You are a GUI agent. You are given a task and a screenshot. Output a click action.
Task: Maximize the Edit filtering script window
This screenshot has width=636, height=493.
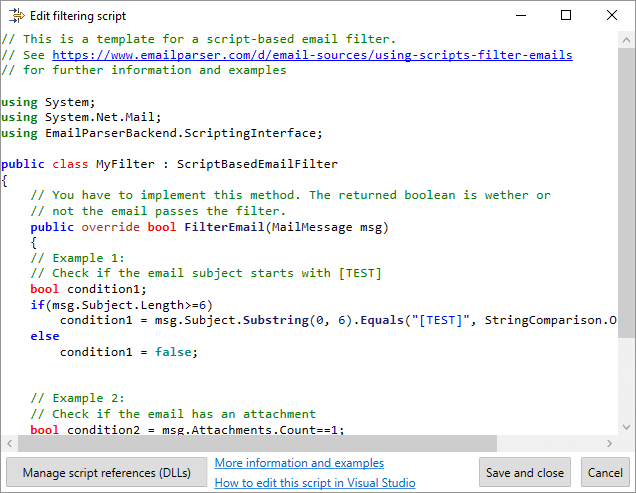pos(566,15)
